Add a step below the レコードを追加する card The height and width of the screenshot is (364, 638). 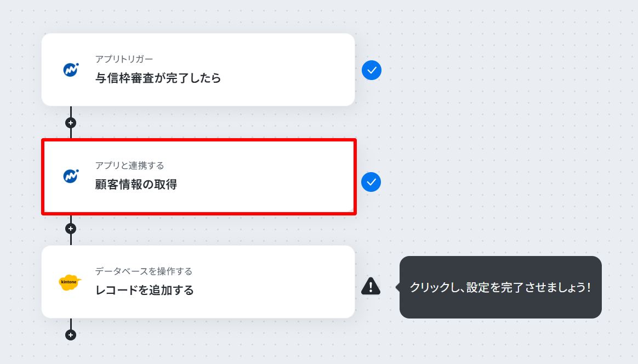(71, 335)
